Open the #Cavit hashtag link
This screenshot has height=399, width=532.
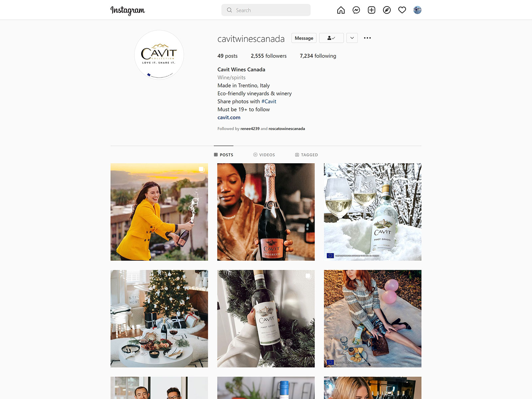click(269, 101)
